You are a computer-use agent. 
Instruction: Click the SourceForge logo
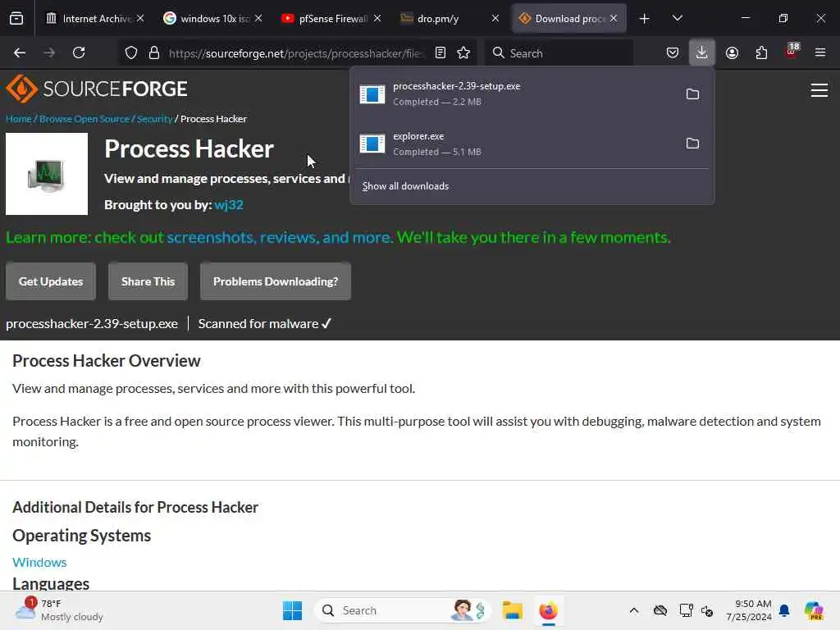(97, 89)
